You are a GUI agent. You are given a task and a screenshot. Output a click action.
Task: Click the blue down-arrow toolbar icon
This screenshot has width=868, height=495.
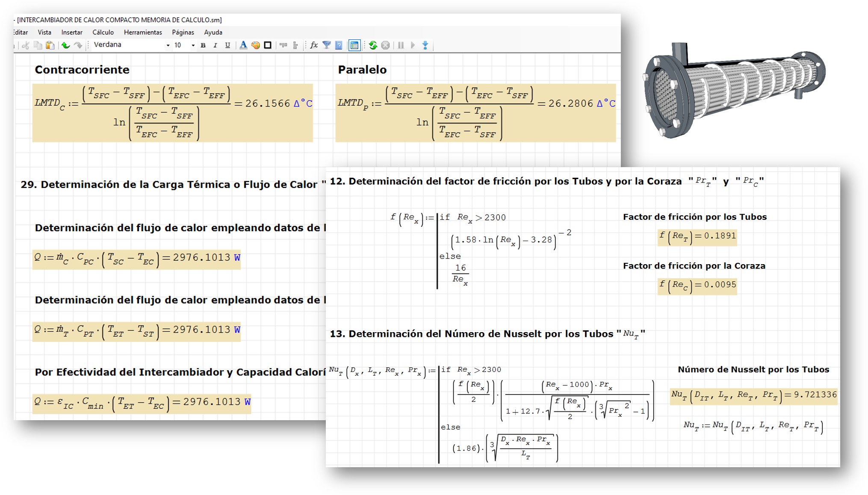click(x=425, y=45)
